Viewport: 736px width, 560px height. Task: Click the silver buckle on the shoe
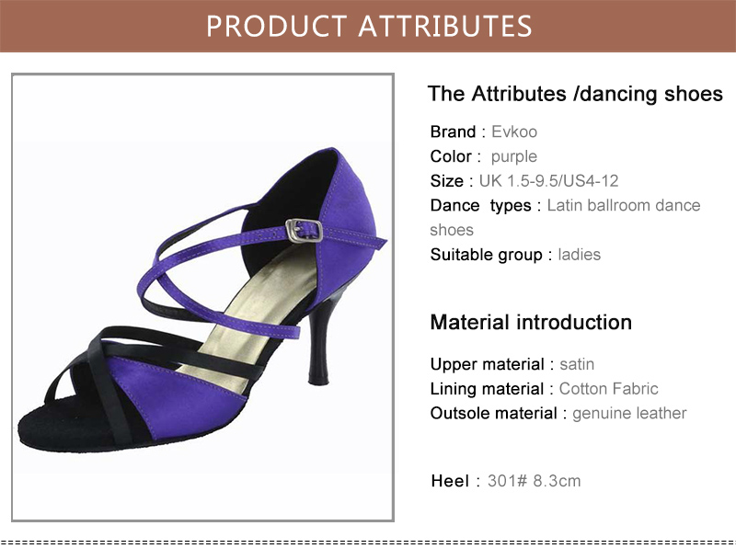click(303, 230)
